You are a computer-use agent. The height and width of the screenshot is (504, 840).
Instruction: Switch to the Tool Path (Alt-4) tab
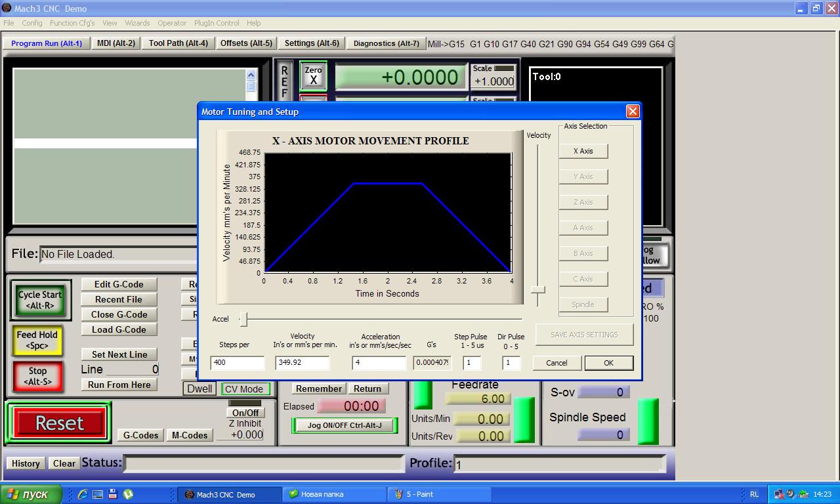pos(178,43)
